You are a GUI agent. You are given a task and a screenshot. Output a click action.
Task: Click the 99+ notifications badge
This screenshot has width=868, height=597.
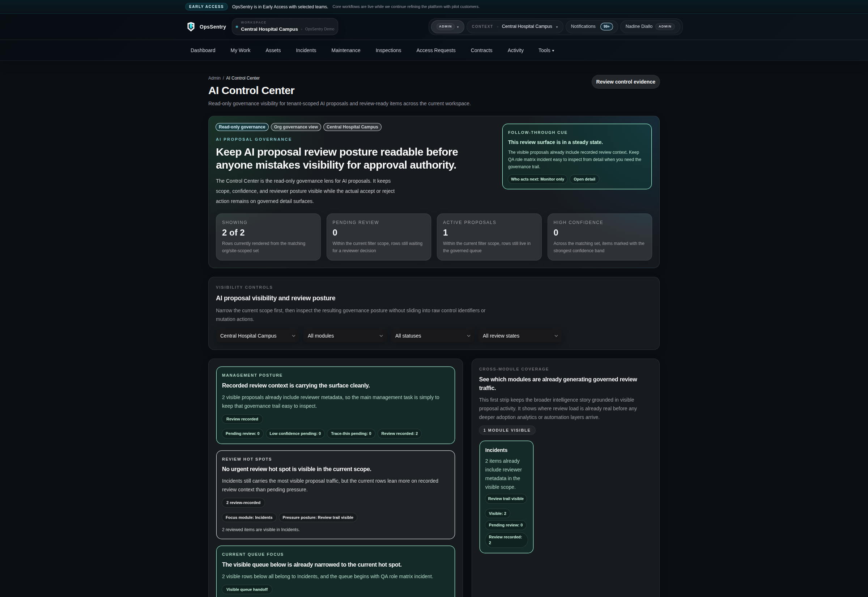[606, 26]
